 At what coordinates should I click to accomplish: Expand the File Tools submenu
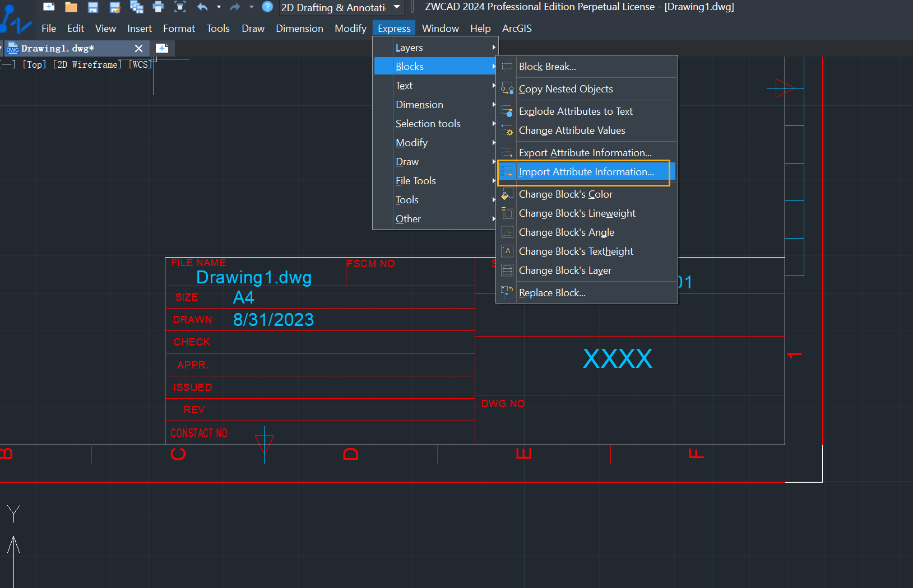pos(435,181)
